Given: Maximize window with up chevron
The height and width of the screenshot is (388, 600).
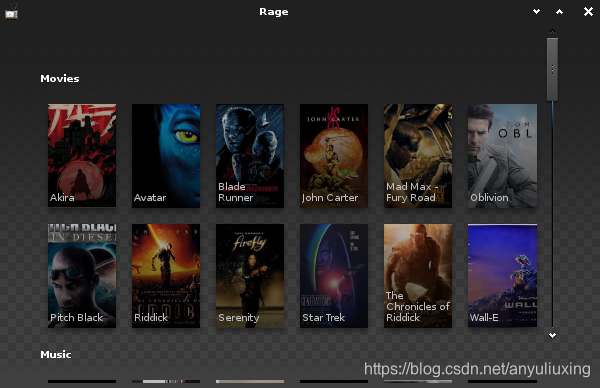Looking at the screenshot, I should point(559,11).
